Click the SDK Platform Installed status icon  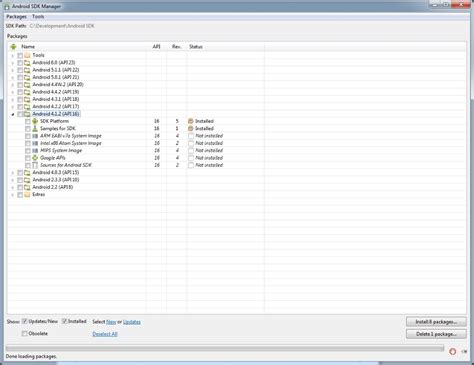pos(191,121)
